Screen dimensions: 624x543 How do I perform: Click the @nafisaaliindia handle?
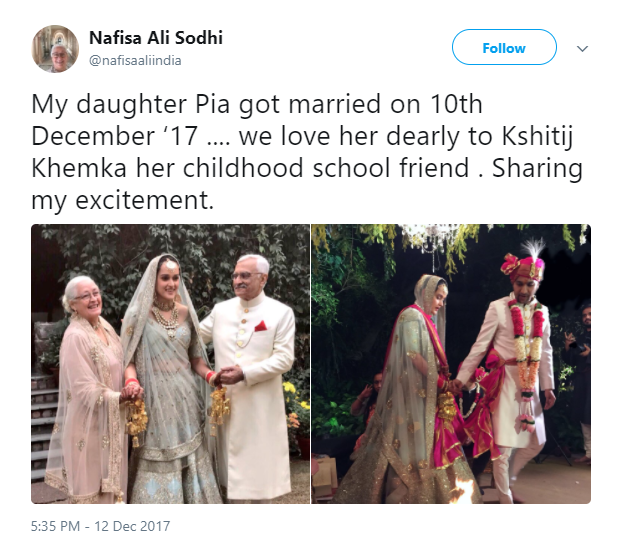(x=135, y=60)
